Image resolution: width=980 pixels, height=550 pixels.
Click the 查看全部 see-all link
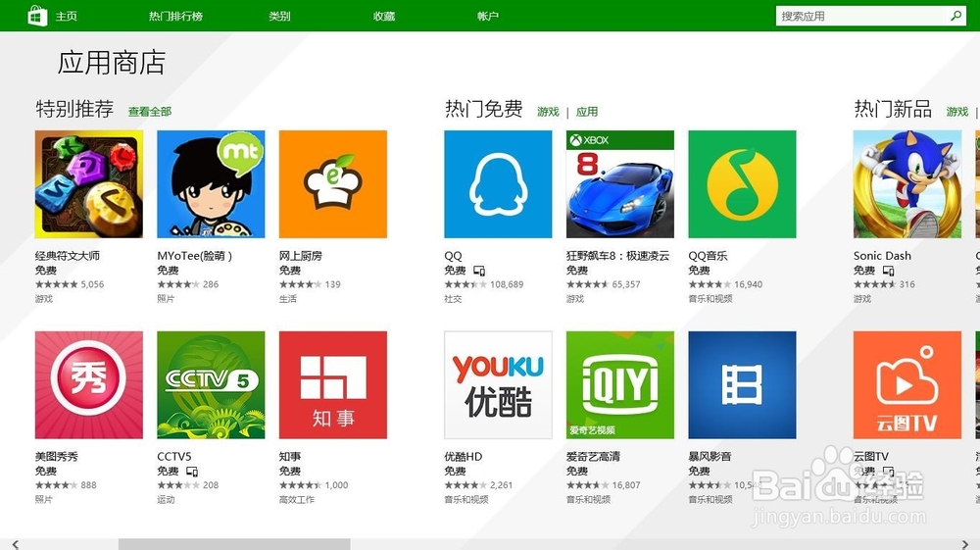(149, 112)
